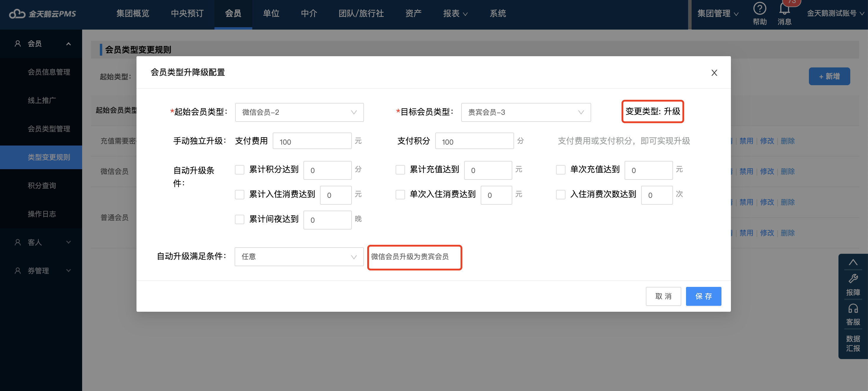The width and height of the screenshot is (868, 391).
Task: Focus the 入住消费次数达到 value field
Action: tap(657, 195)
